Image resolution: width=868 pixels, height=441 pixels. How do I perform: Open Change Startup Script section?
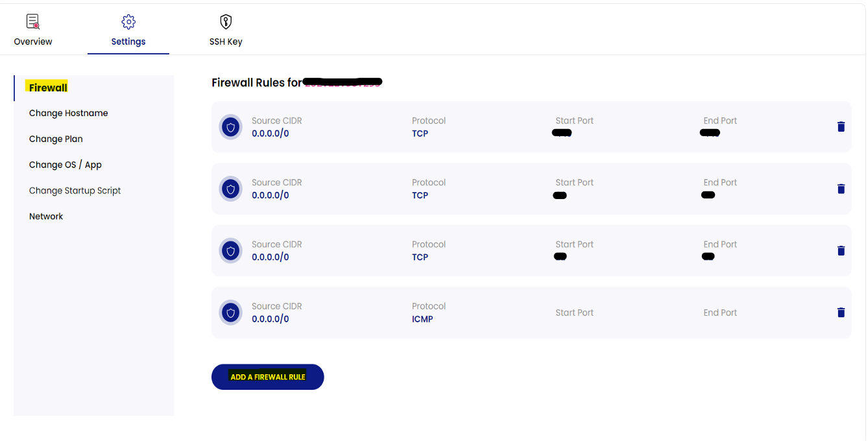coord(75,191)
